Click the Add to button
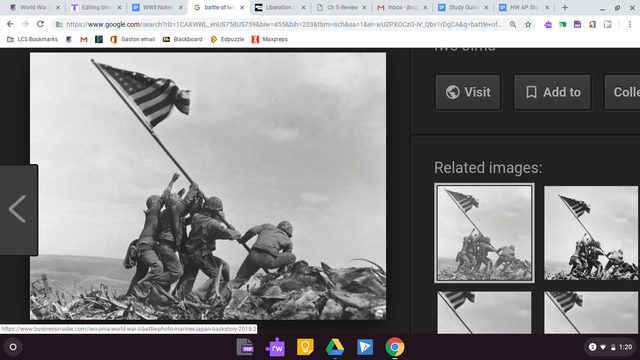The image size is (640, 360). point(552,92)
